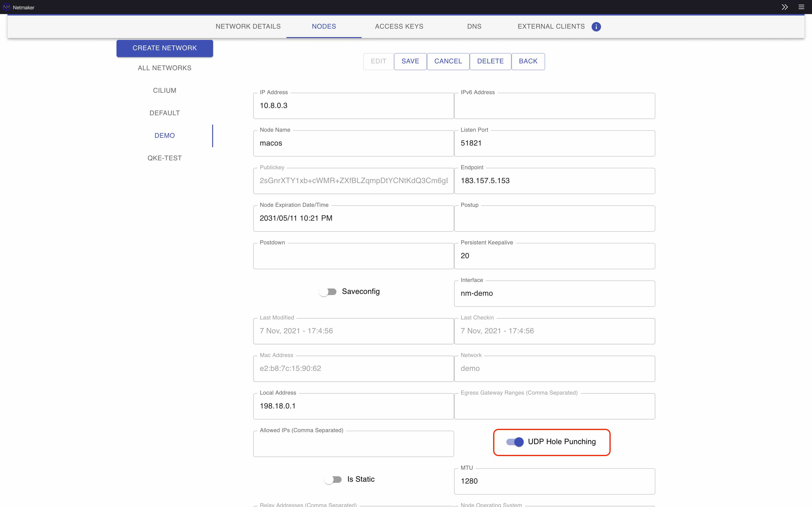Click the Netmaker logo in the top bar
The height and width of the screenshot is (507, 812).
click(7, 7)
